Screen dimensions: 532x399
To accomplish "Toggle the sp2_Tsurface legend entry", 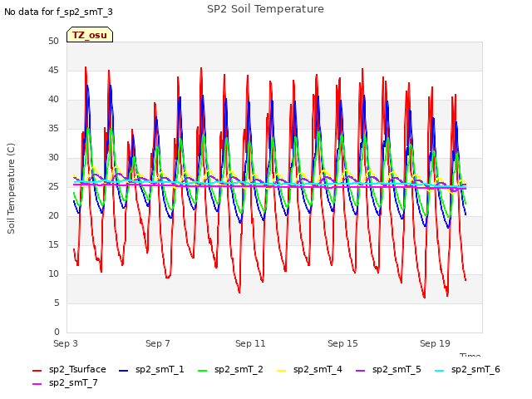I will click(x=69, y=369).
